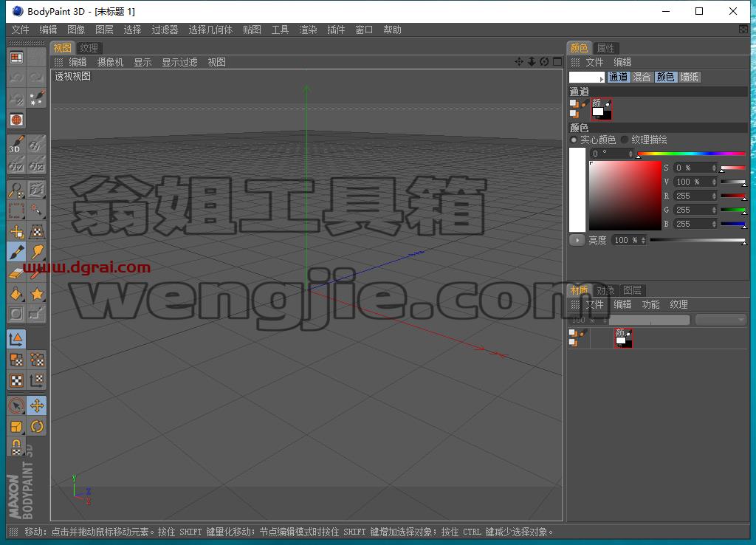Select the Eyedropper color picker tool
Image resolution: width=756 pixels, height=545 pixels.
point(37,273)
